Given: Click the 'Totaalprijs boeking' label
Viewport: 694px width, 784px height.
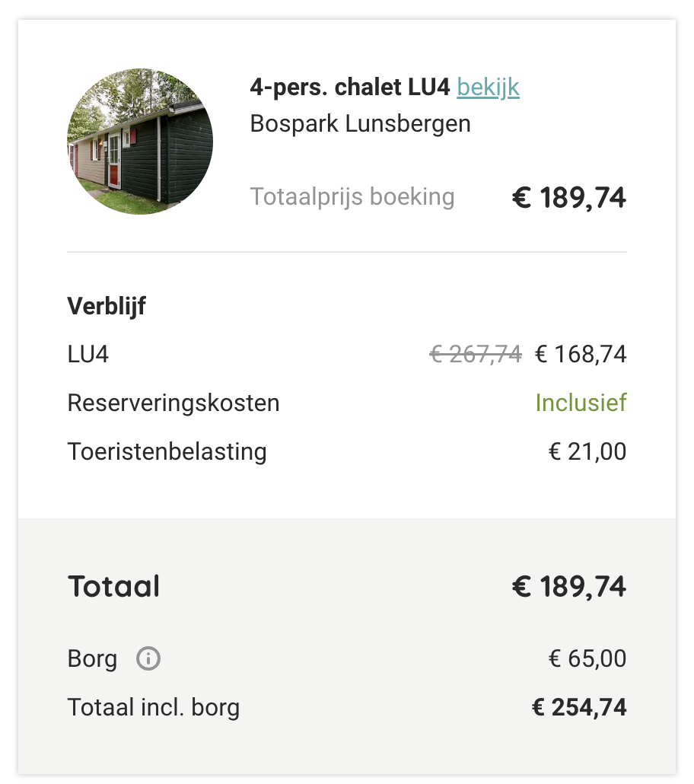Looking at the screenshot, I should (352, 196).
